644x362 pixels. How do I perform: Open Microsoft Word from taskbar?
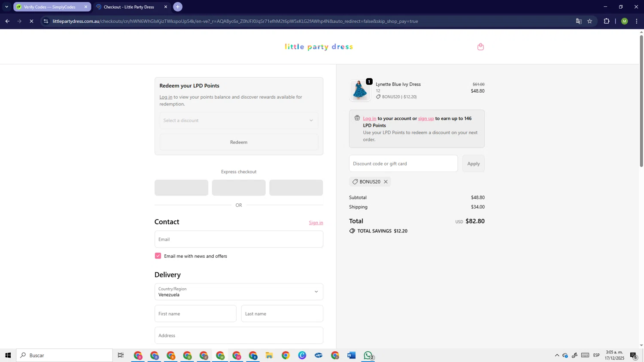(352, 355)
